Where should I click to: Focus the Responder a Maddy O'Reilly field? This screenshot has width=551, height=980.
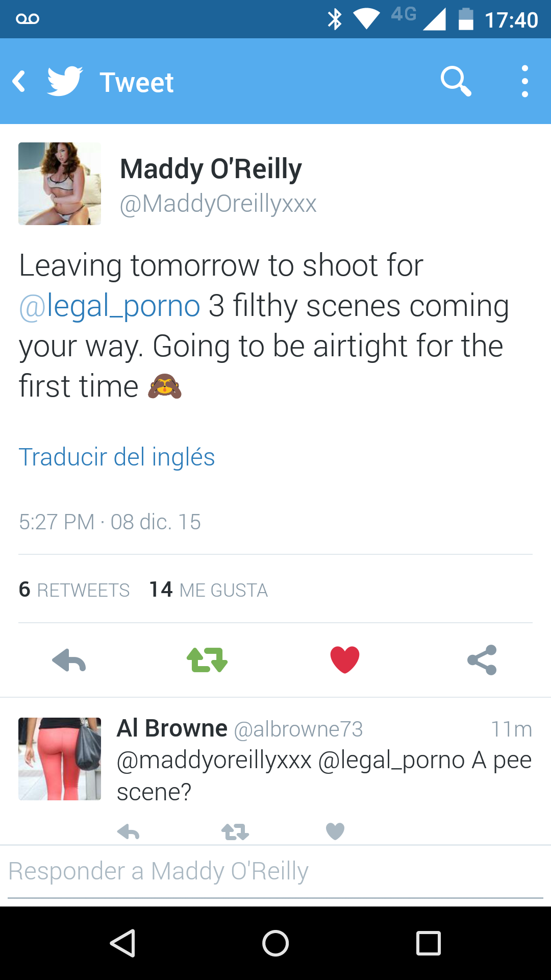[x=275, y=872]
